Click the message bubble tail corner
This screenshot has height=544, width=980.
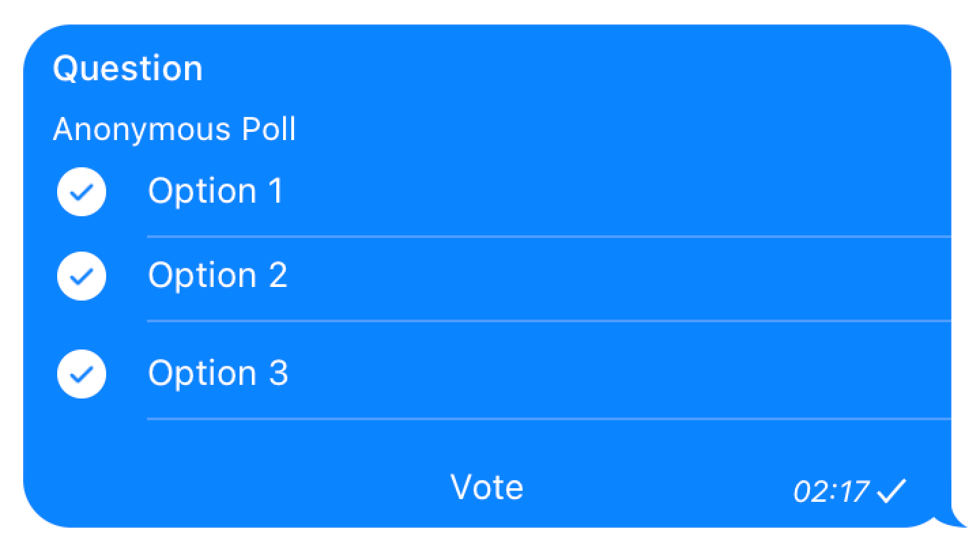coord(956,518)
